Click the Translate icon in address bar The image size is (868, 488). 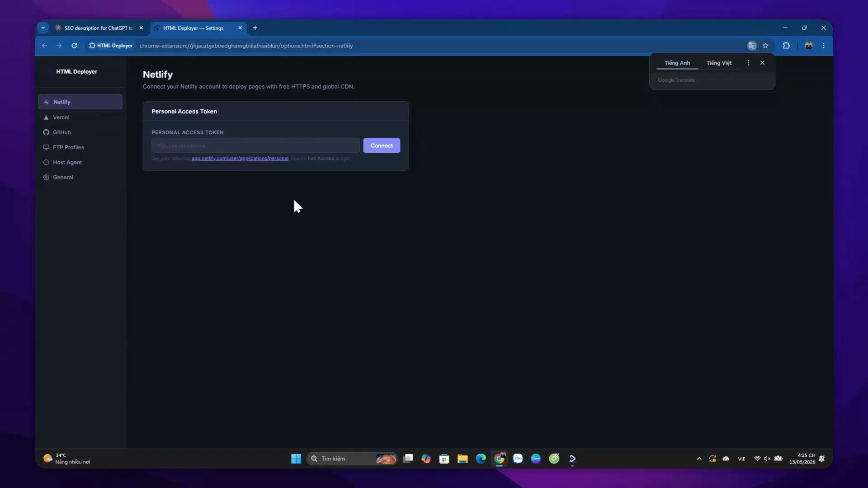tap(752, 46)
